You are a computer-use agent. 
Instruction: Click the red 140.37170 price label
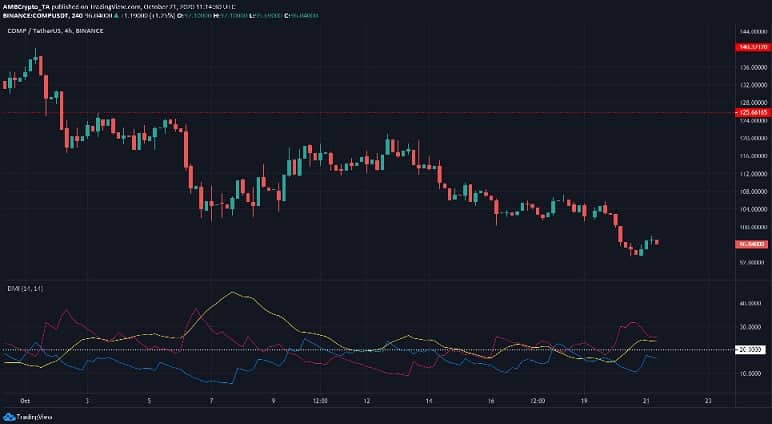(751, 47)
